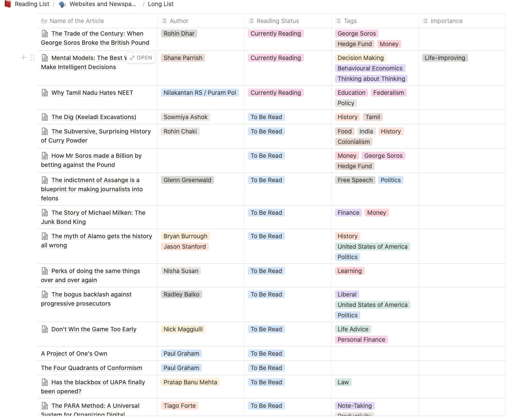
Task: Click list icon in Reading Status header
Action: click(x=251, y=21)
